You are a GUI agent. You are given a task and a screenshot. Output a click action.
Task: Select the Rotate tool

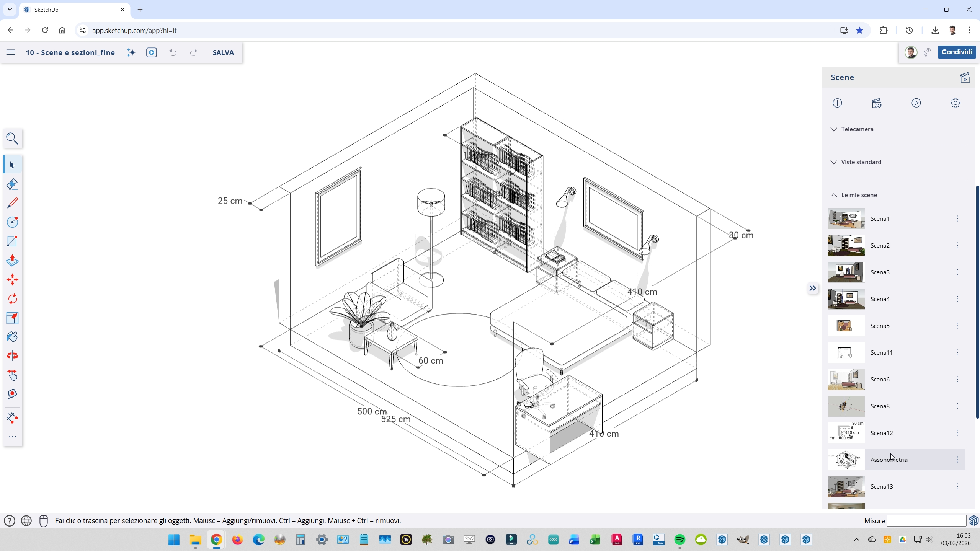click(x=12, y=299)
